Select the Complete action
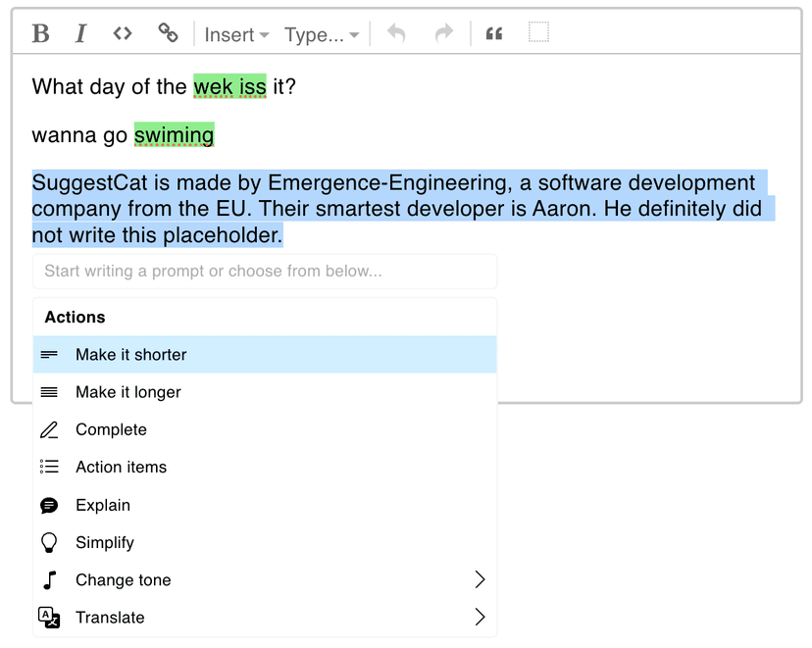Image resolution: width=812 pixels, height=648 pixels. click(x=265, y=429)
